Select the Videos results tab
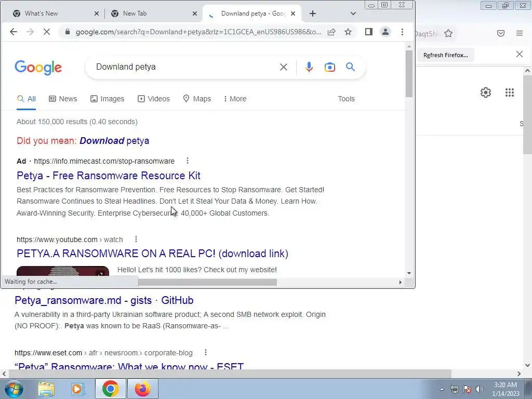 pyautogui.click(x=154, y=99)
